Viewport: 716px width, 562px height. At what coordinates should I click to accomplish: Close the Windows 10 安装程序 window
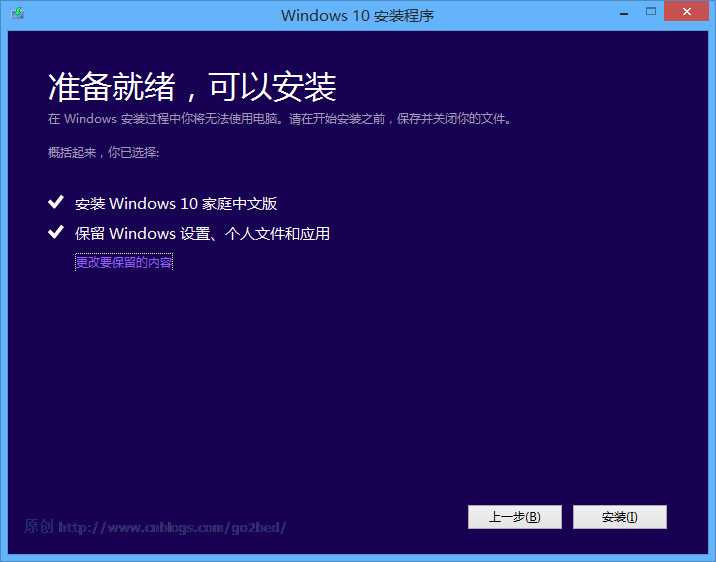686,11
